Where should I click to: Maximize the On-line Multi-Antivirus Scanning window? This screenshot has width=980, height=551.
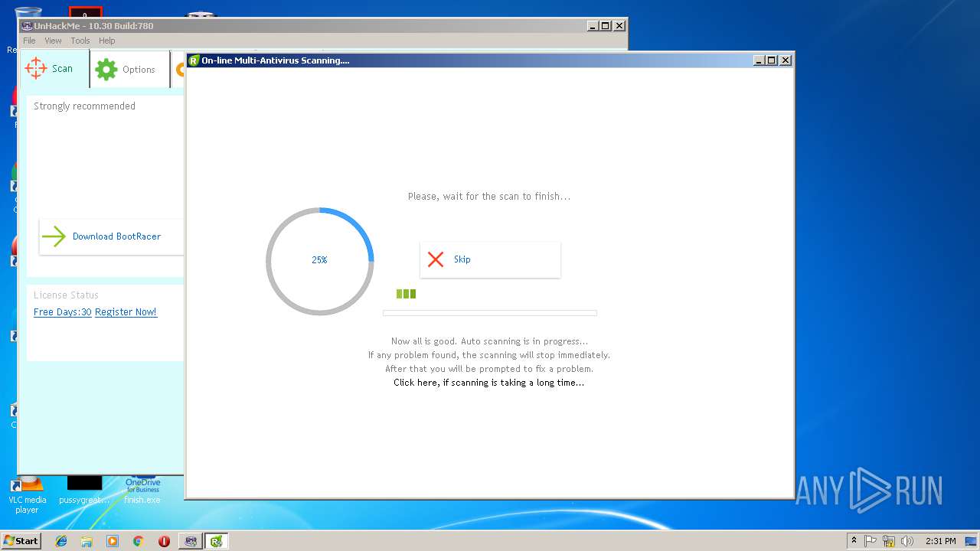(x=772, y=60)
